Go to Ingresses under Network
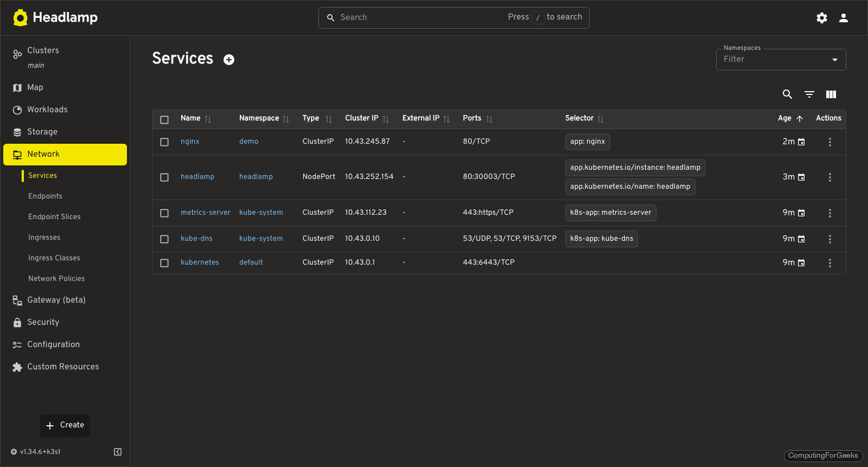This screenshot has width=868, height=467. coord(44,238)
